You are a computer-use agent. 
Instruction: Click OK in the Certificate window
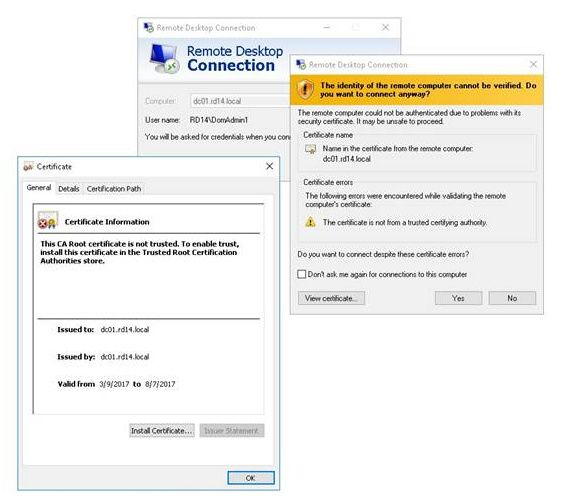(251, 478)
